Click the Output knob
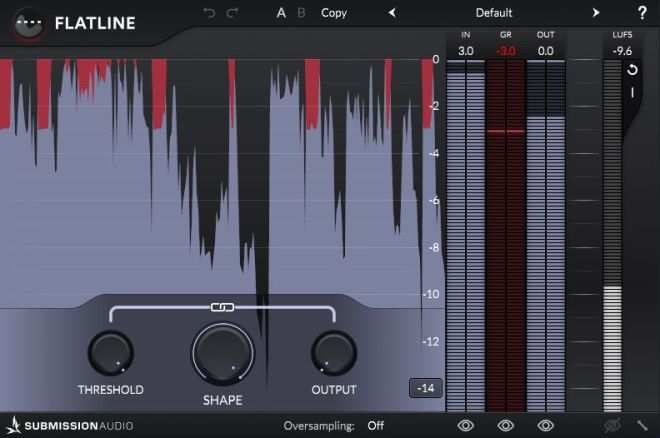Viewport: 660px width, 438px height. 334,353
